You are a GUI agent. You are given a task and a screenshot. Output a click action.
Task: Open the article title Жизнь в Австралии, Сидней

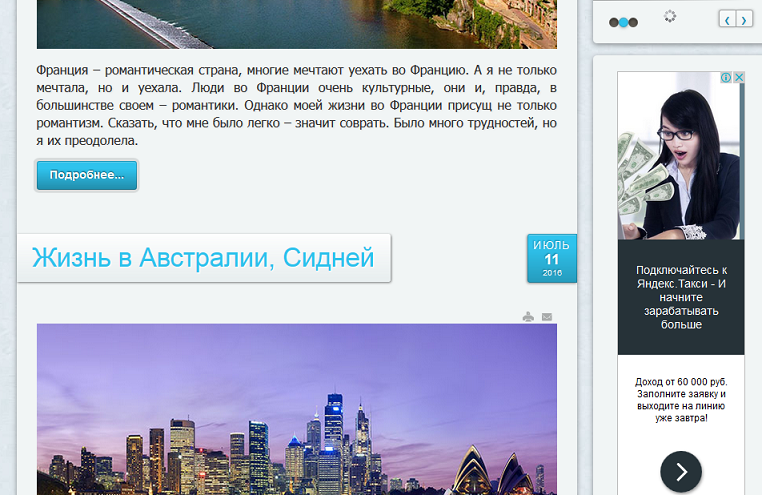pyautogui.click(x=203, y=257)
